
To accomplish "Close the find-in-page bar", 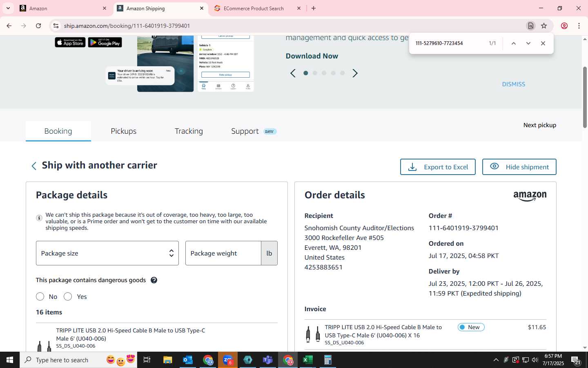I will [543, 43].
